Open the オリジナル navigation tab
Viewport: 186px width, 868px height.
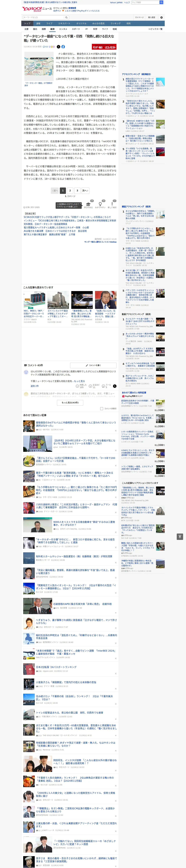tap(81, 24)
